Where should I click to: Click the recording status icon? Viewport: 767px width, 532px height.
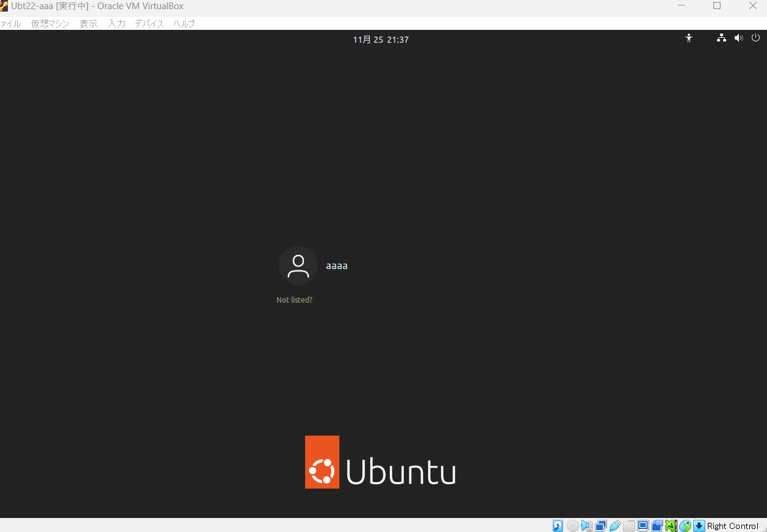(x=657, y=526)
